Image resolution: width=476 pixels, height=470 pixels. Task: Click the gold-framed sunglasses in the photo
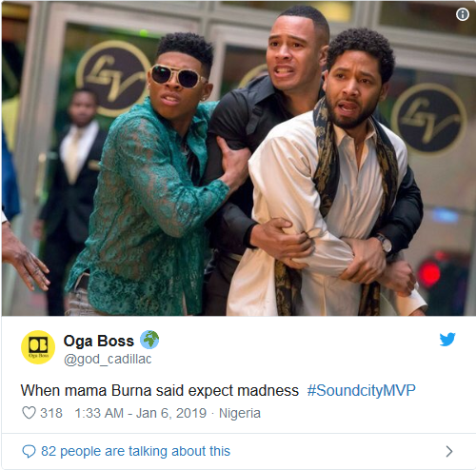pos(177,76)
